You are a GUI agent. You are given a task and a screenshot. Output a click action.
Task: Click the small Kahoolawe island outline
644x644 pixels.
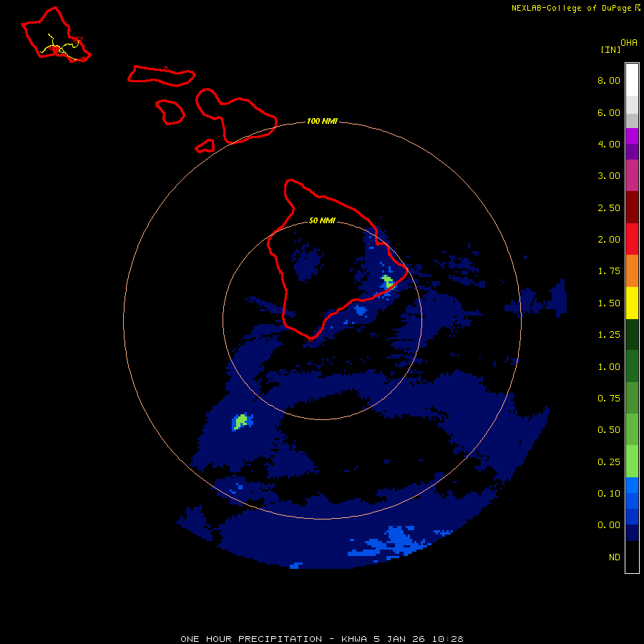[205, 146]
